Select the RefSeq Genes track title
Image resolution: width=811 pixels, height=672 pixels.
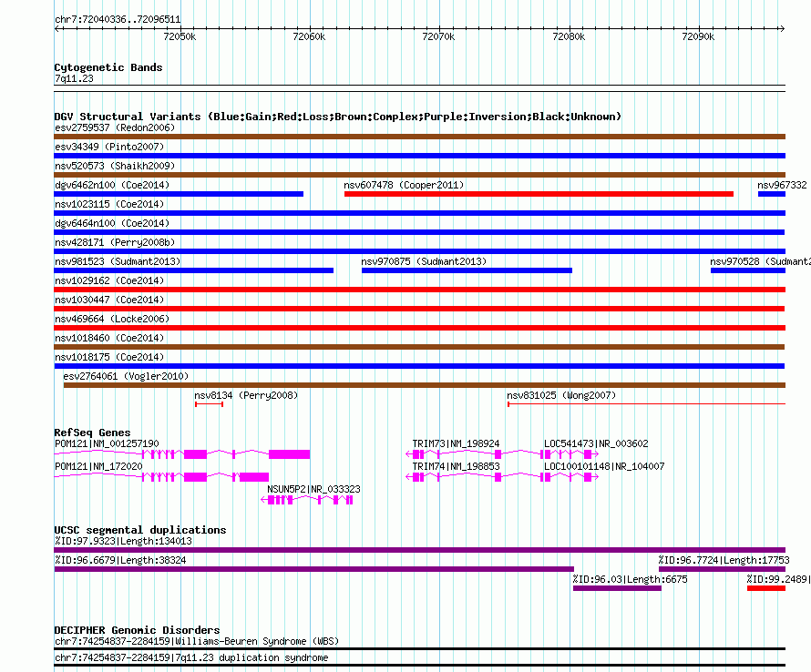point(92,433)
